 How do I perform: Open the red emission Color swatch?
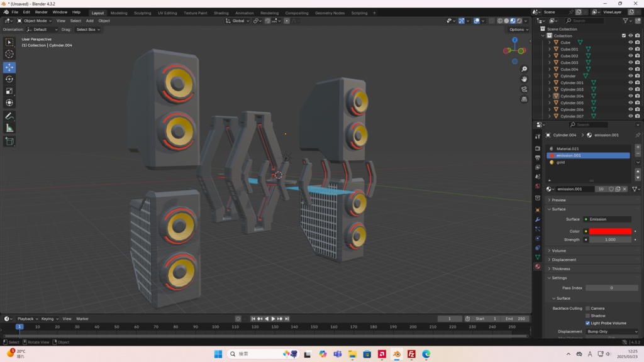(610, 231)
